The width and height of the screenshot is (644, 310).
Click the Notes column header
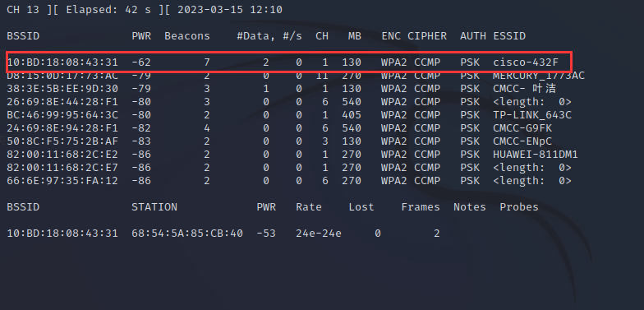[470, 207]
